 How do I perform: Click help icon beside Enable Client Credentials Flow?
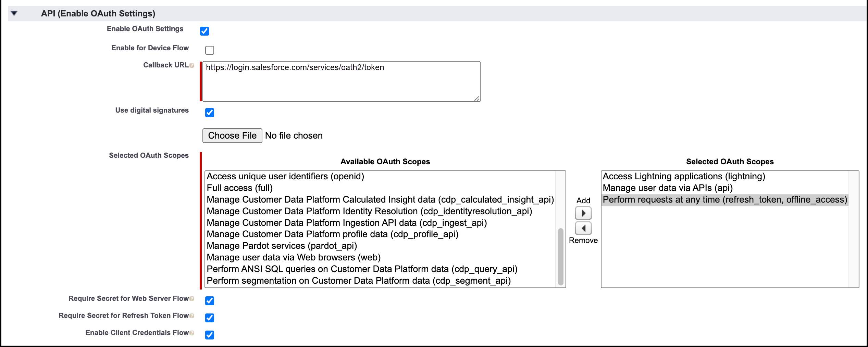pos(192,333)
